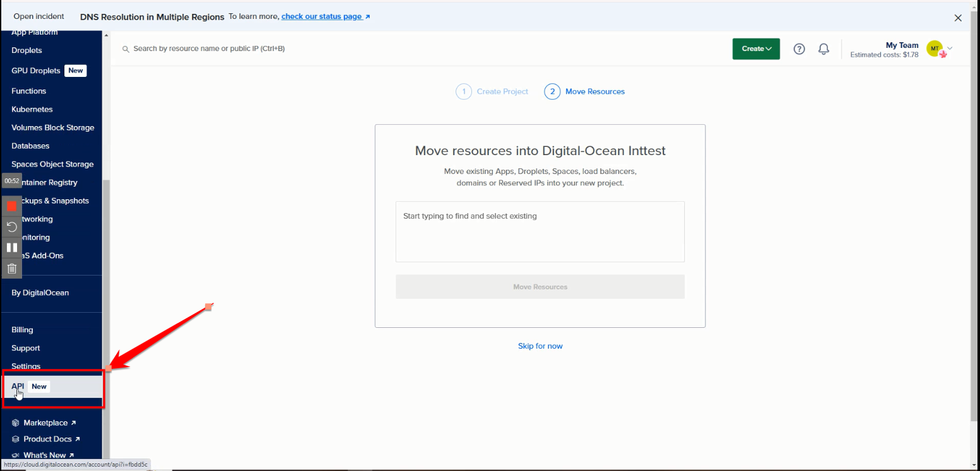Click the recorder restart icon
Screen dimensions: 980x471
pyautogui.click(x=11, y=227)
